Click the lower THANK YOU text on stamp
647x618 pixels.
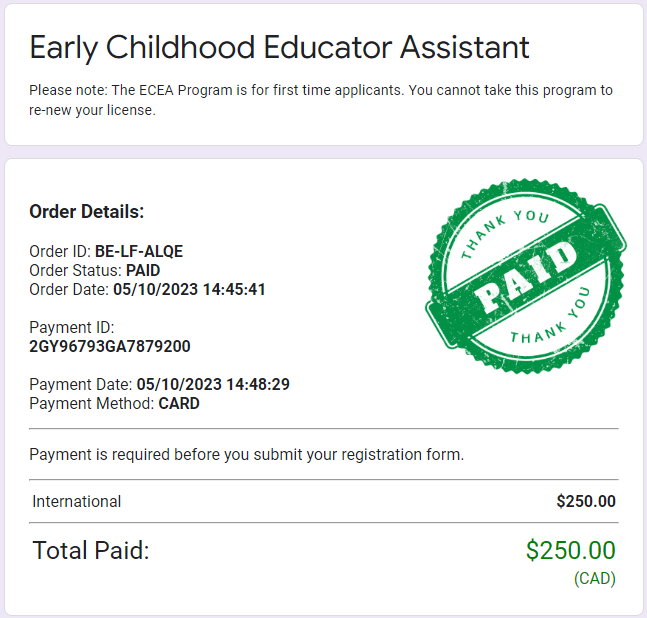pos(551,317)
